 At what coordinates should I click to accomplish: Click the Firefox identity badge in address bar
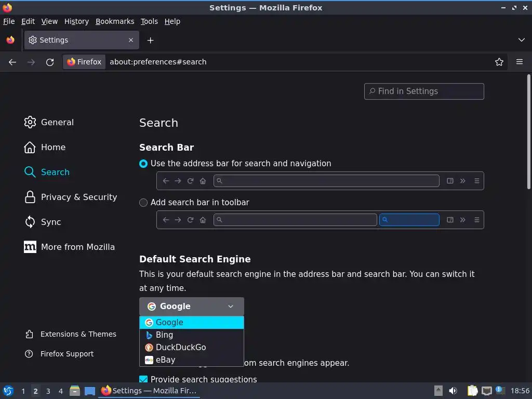pyautogui.click(x=84, y=62)
